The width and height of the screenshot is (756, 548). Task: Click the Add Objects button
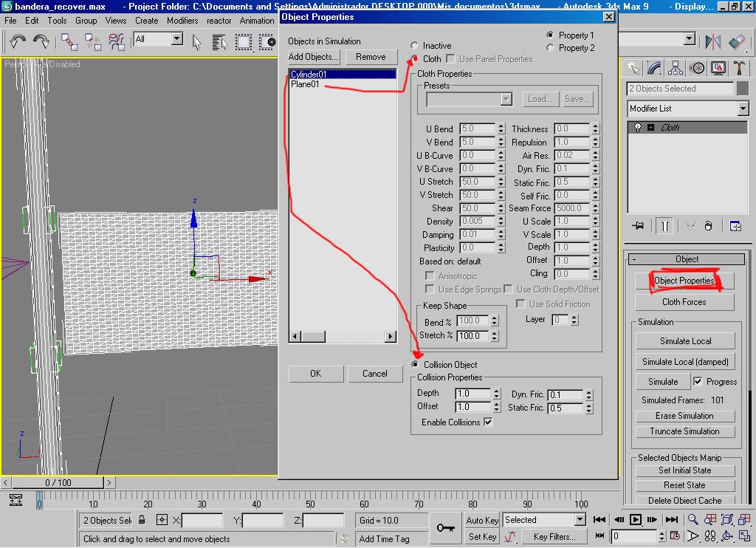(x=313, y=57)
